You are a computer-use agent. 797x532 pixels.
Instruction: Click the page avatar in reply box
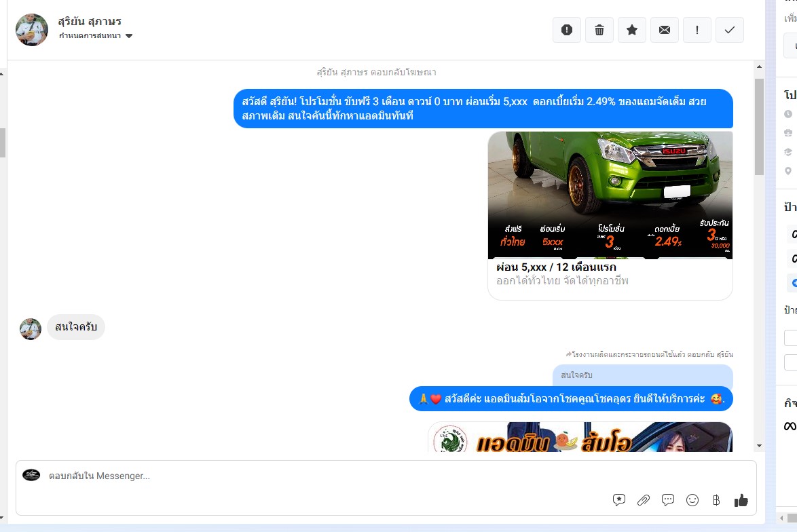coord(31,475)
